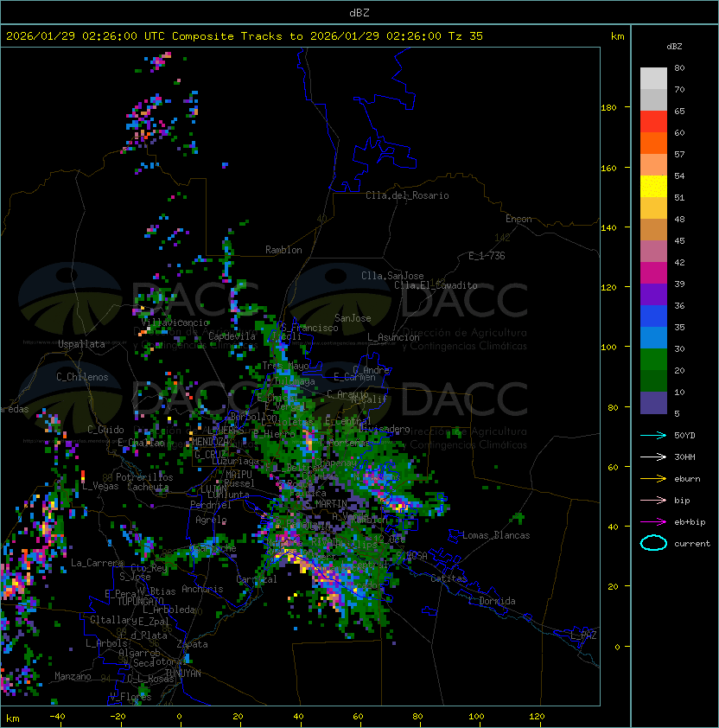Select the 'TUNUYAN' city label
Image resolution: width=719 pixels, height=728 pixels.
point(183,674)
